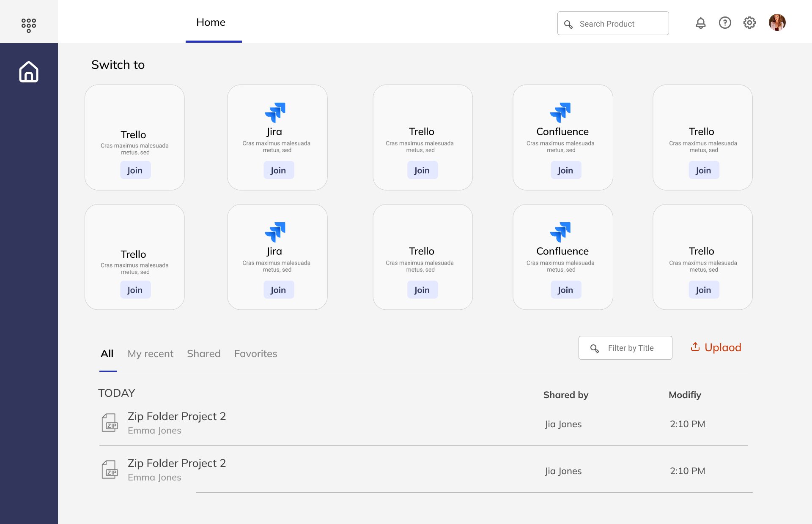812x524 pixels.
Task: Join the first Trello card in top row
Action: pos(135,170)
